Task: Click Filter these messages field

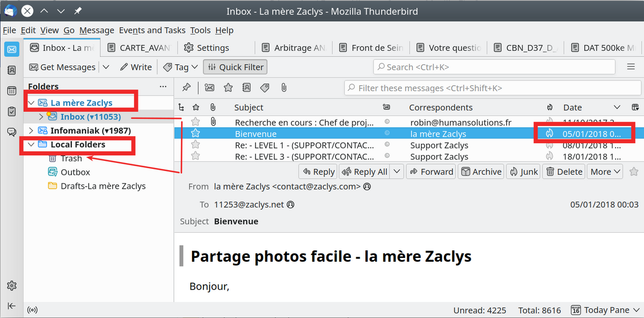Action: (x=493, y=88)
